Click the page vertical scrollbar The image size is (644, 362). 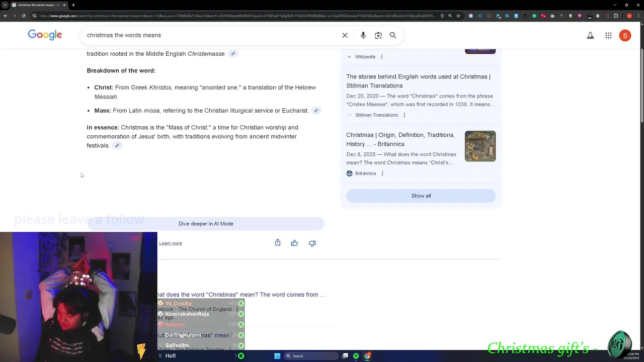641,85
